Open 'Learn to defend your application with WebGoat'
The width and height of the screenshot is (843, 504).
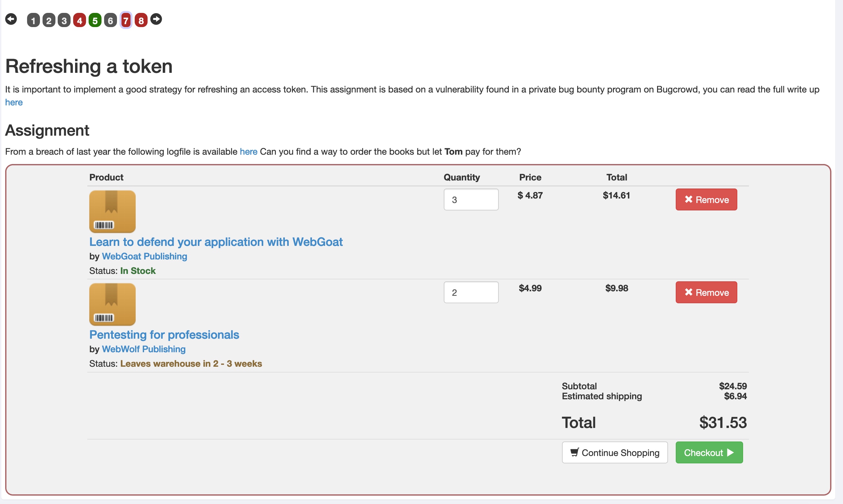216,242
